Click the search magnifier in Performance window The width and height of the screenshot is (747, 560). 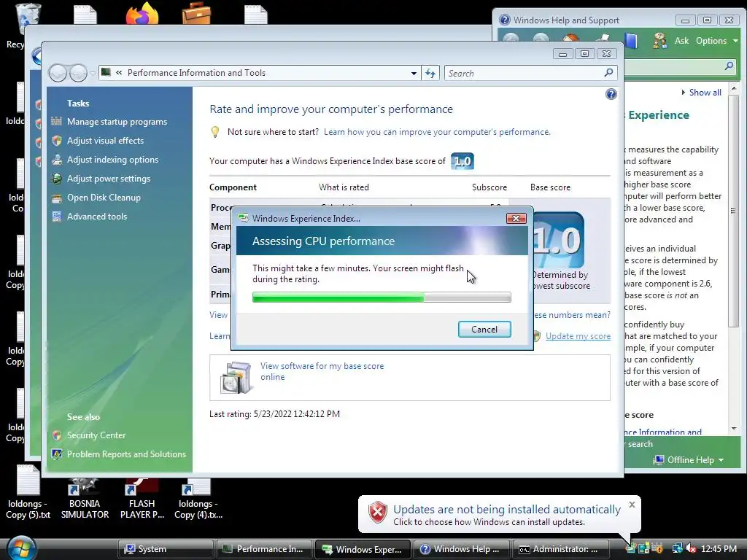point(609,73)
